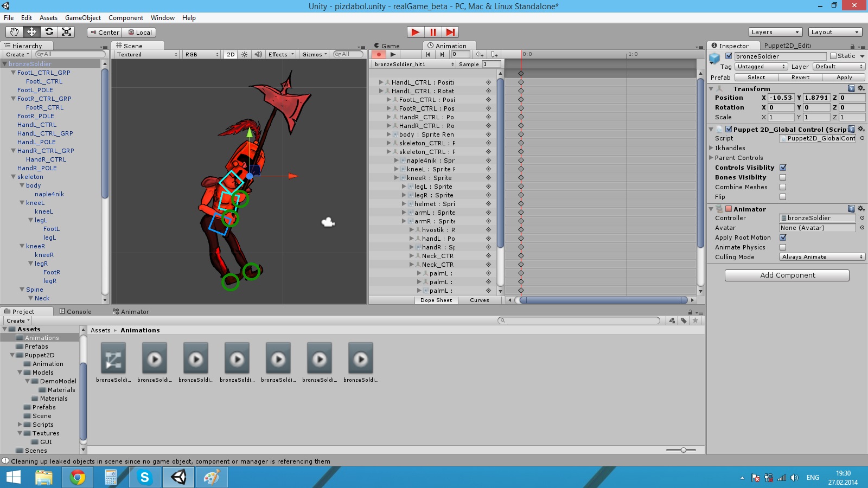Uncheck Controls Visiblity checkbox
Image resolution: width=868 pixels, height=488 pixels.
click(x=783, y=168)
